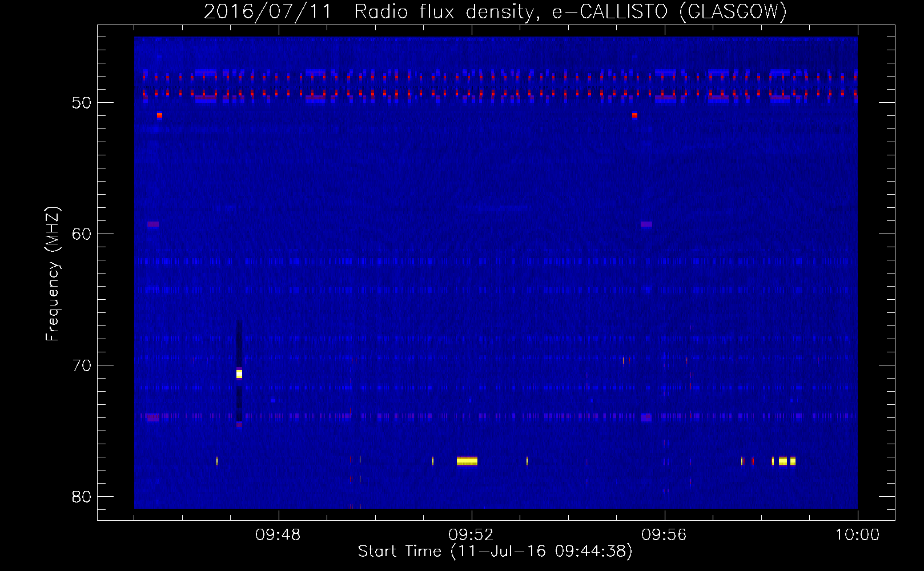Click the 70 MHz frequency tick label
Viewport: 924px width, 571px height.
point(82,365)
